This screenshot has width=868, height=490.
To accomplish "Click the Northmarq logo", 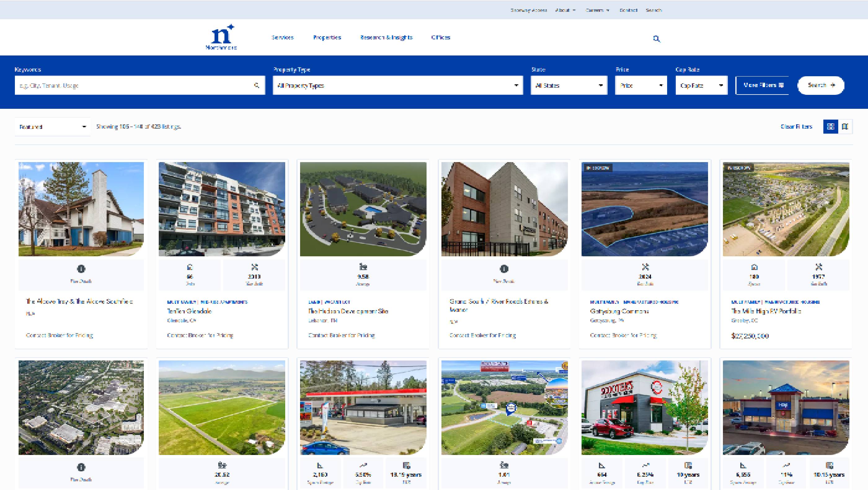I will coord(221,37).
